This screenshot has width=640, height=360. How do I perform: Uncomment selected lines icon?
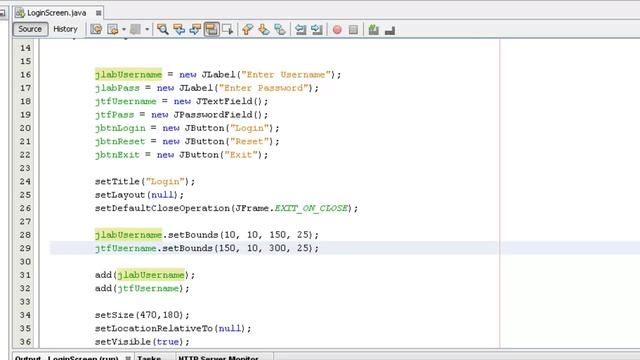click(x=390, y=30)
